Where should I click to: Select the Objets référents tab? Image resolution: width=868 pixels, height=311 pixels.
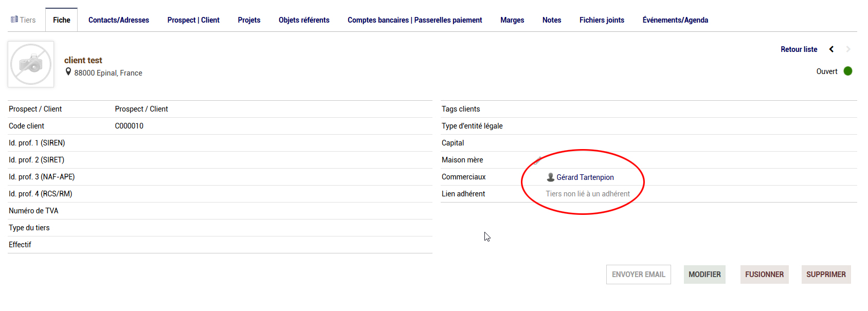pos(304,20)
